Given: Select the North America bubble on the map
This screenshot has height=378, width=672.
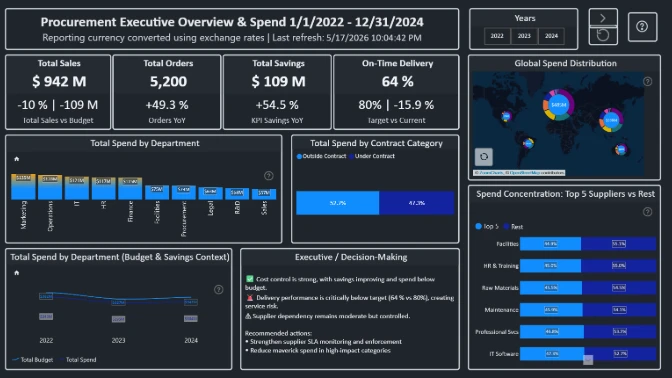Looking at the screenshot, I should click(507, 116).
